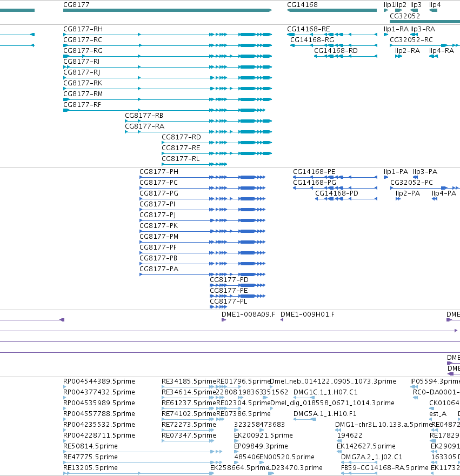Viewport: 460px width, 476px height.
Task: Click transcript label CG8177-RH
Action: [x=83, y=29]
